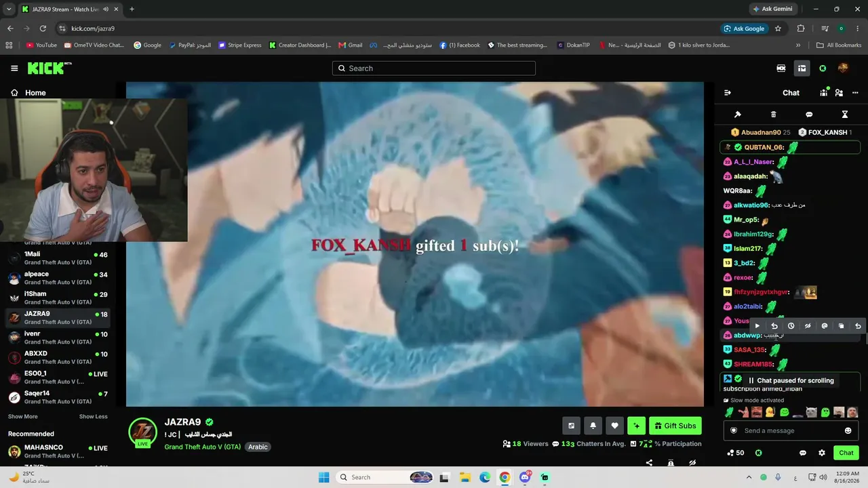The height and width of the screenshot is (488, 868).
Task: Expand followed list with Show More
Action: click(23, 416)
